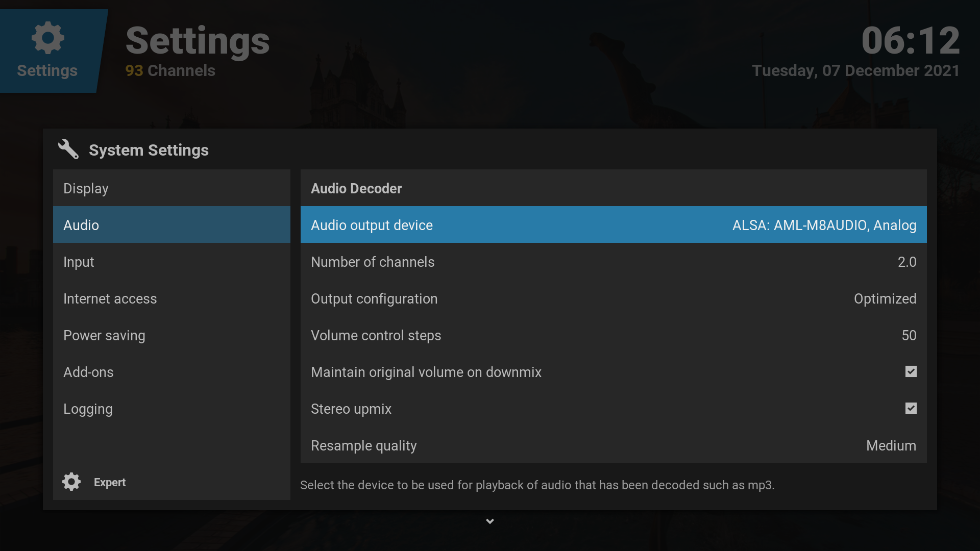Open the Add-ons settings category
Viewport: 980px width, 551px height.
coord(171,372)
